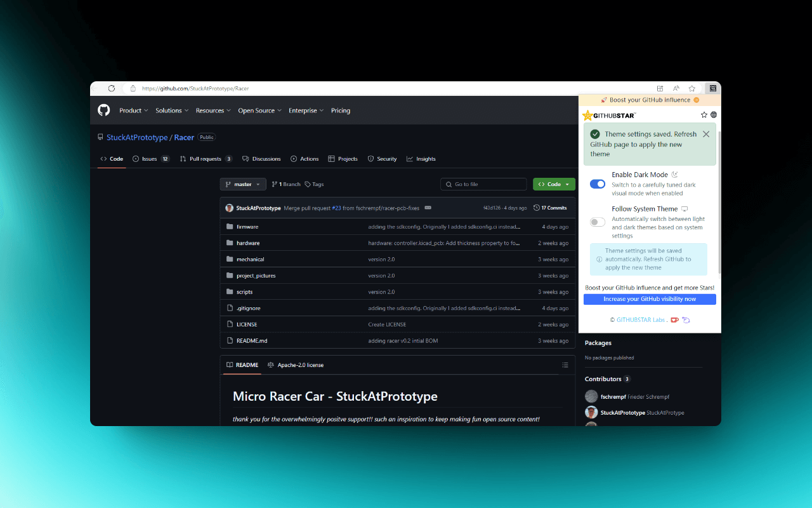Screen dimensions: 812x508
Task: Switch to the Issues tab
Action: (151, 159)
